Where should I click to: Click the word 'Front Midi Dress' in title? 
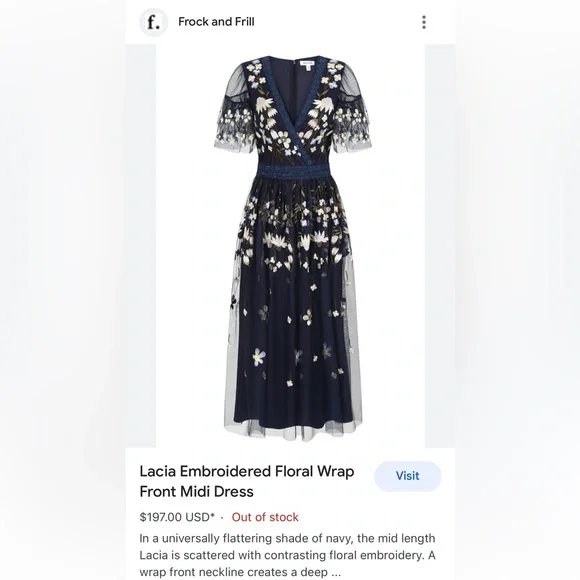point(196,492)
